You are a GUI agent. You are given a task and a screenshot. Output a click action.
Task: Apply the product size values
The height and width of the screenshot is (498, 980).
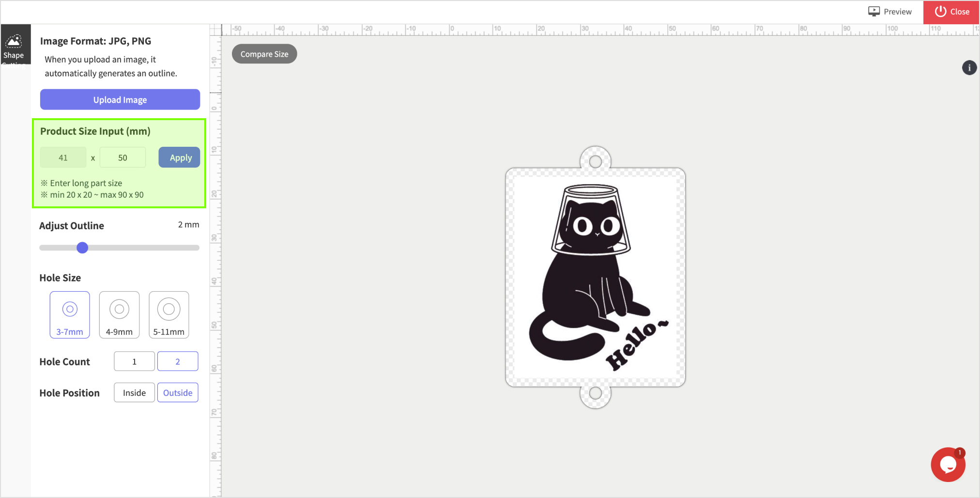click(x=179, y=157)
